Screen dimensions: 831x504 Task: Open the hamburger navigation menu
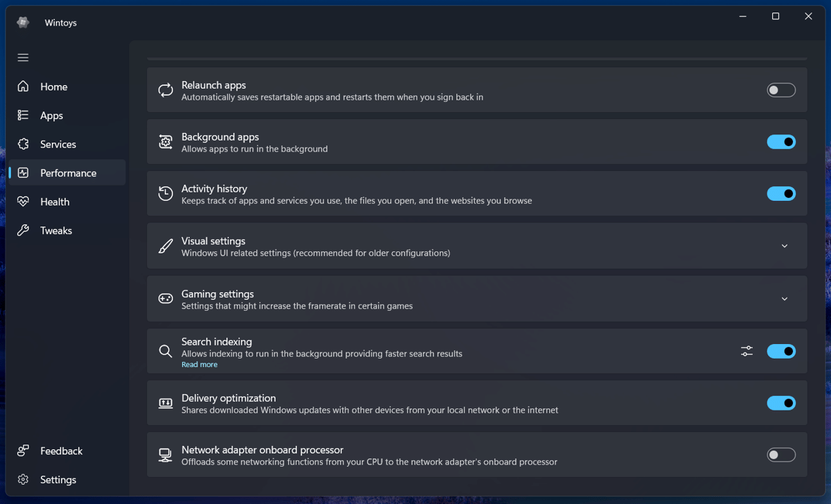click(x=23, y=57)
